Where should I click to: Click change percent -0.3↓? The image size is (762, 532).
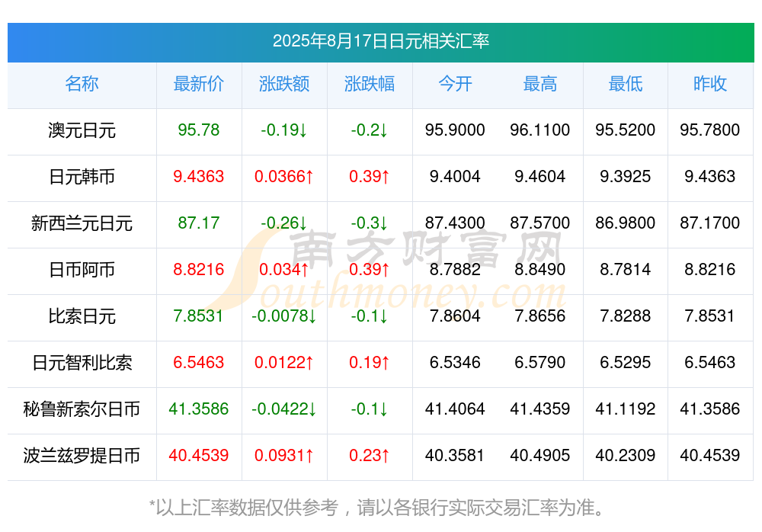pyautogui.click(x=370, y=223)
